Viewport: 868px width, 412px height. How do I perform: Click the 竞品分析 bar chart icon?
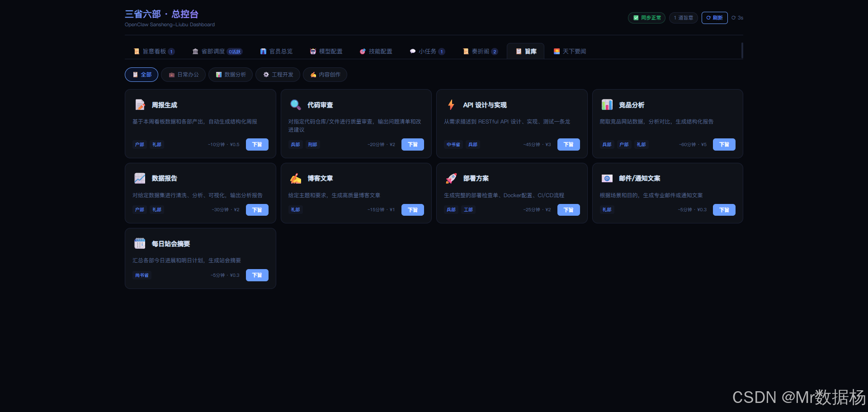(607, 105)
